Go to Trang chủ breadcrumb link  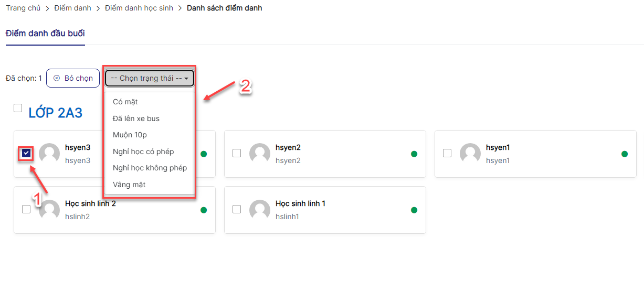click(x=23, y=8)
